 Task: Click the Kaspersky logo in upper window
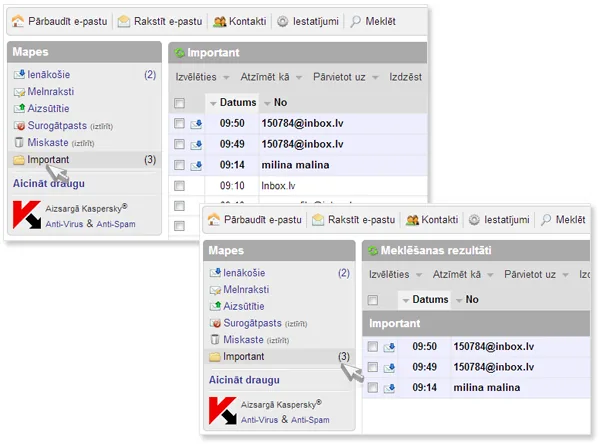coord(26,215)
